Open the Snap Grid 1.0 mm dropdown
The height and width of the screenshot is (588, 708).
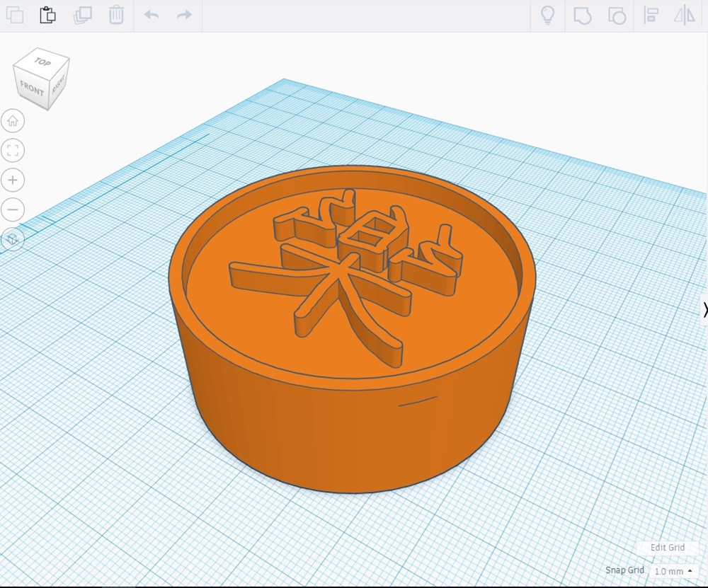673,571
